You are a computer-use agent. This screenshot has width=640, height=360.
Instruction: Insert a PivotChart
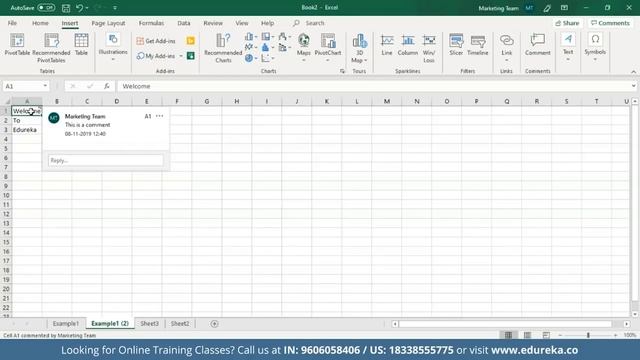click(328, 47)
